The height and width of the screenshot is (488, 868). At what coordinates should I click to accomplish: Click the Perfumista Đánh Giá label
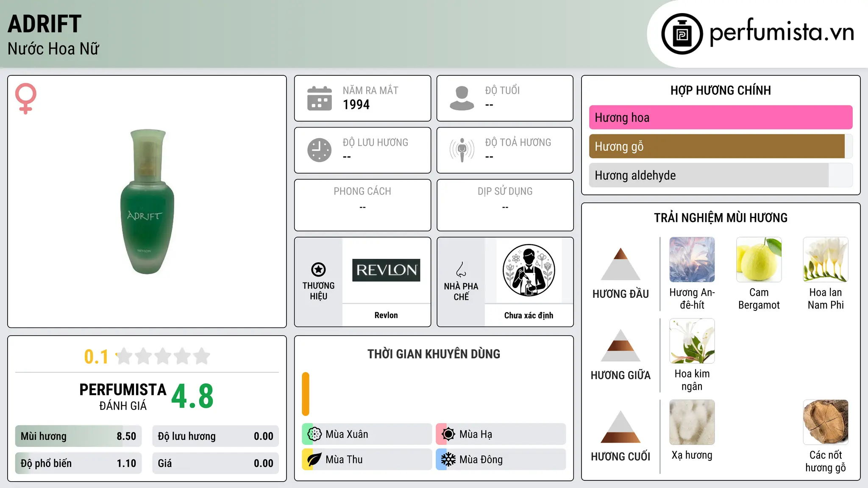tap(123, 396)
